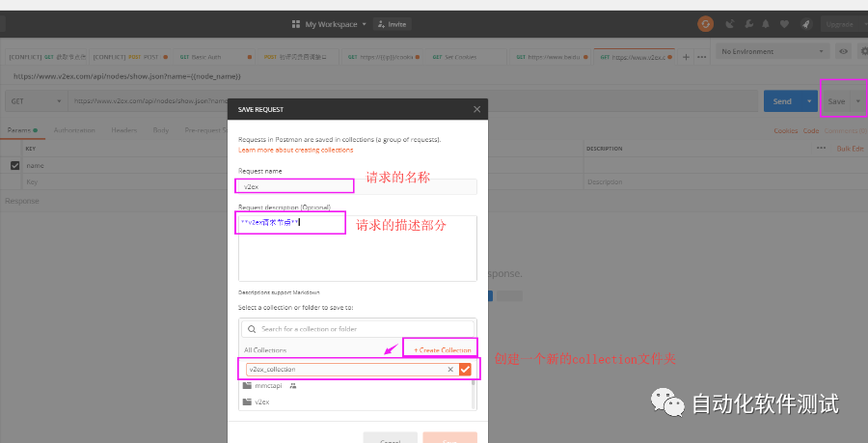
Task: Click the Save button in request bar
Action: click(836, 101)
